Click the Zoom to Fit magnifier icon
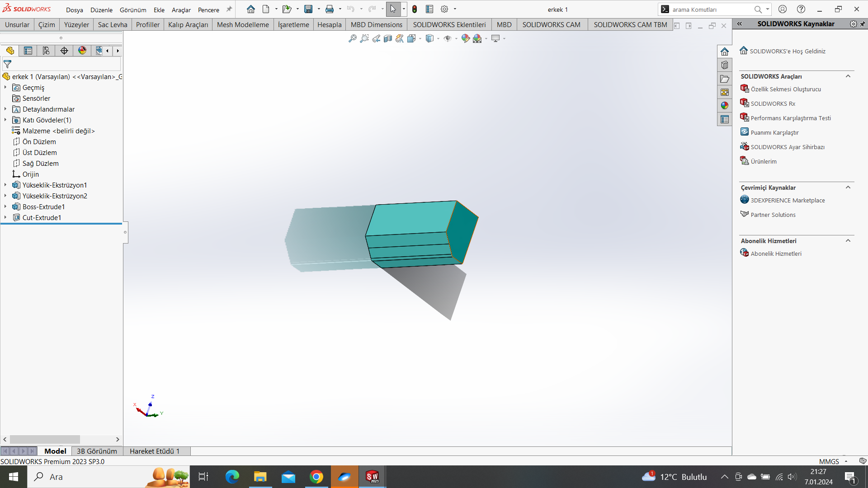The width and height of the screenshot is (868, 488). click(353, 39)
